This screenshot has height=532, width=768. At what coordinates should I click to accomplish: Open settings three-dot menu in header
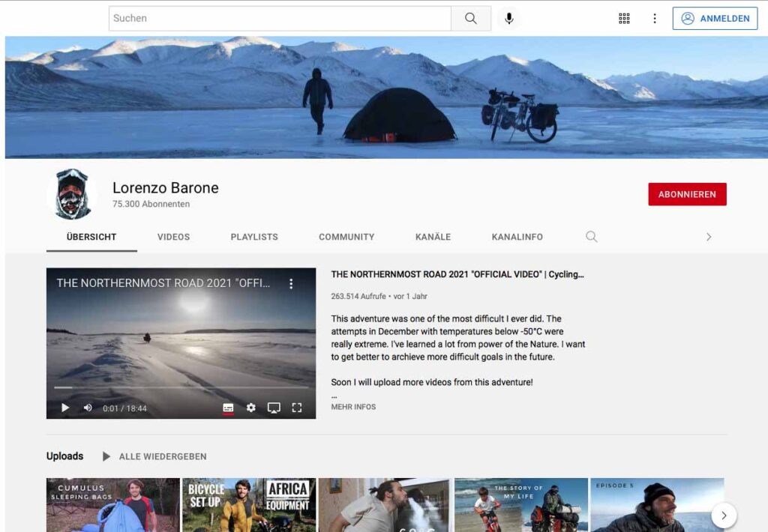tap(655, 19)
